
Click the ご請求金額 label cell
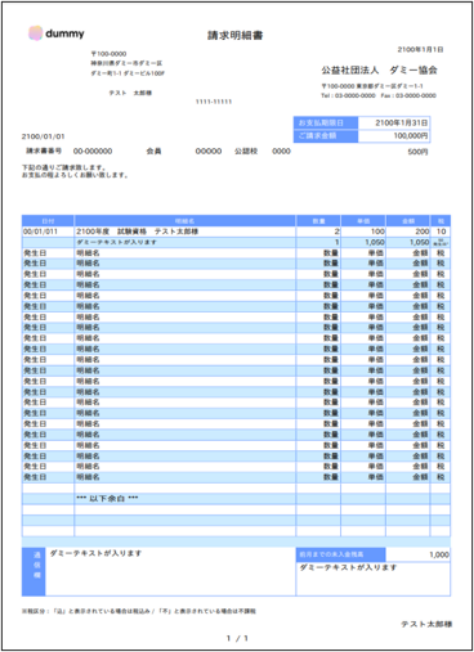pos(326,136)
